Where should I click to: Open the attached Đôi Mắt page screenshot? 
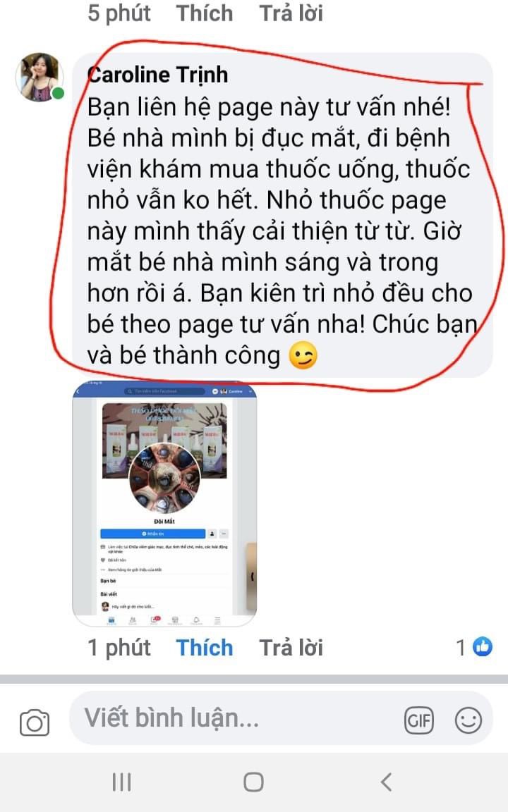(x=165, y=503)
